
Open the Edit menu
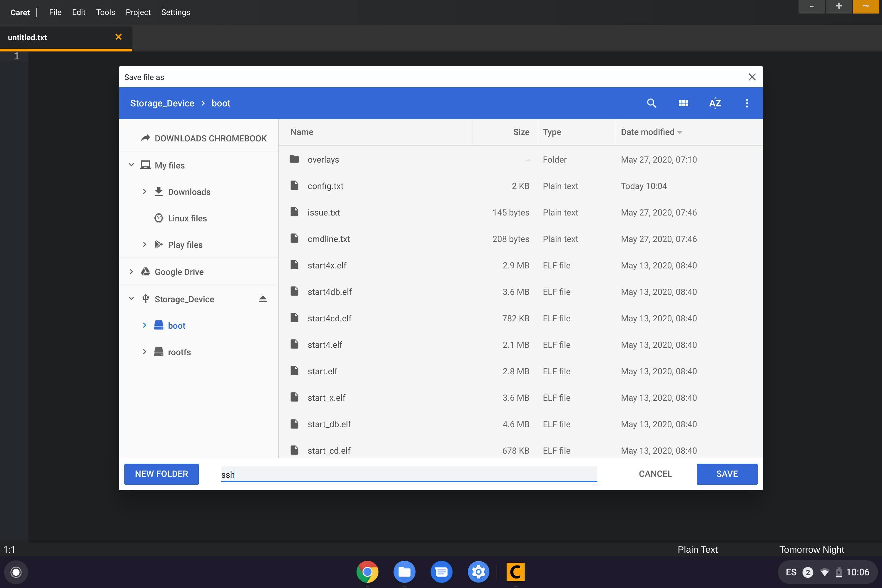[x=78, y=12]
